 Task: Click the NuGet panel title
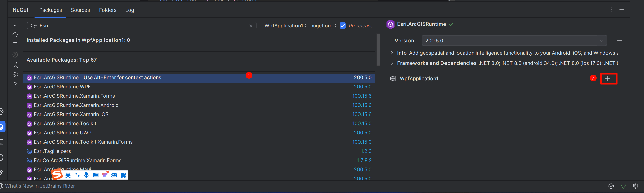click(20, 10)
